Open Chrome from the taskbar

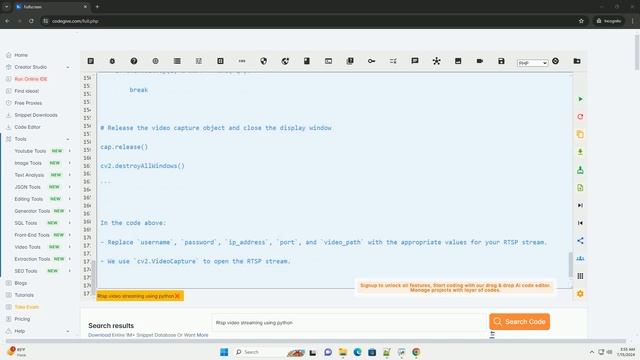[x=416, y=352]
